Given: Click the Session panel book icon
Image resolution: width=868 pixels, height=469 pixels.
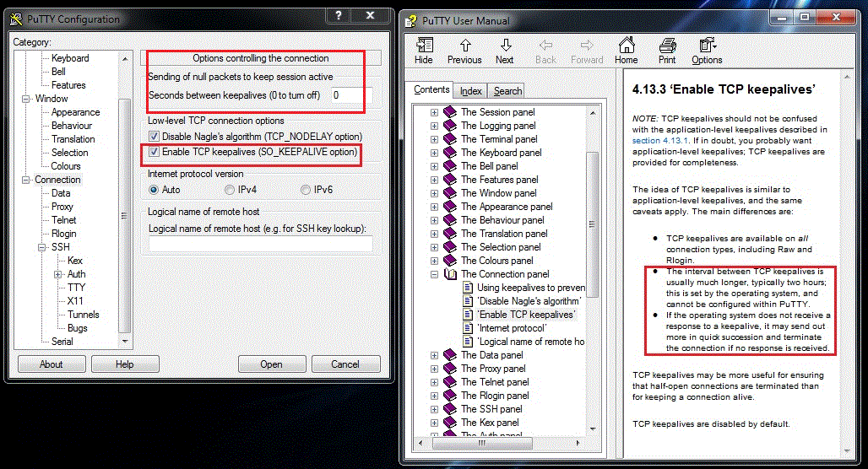Looking at the screenshot, I should click(450, 111).
